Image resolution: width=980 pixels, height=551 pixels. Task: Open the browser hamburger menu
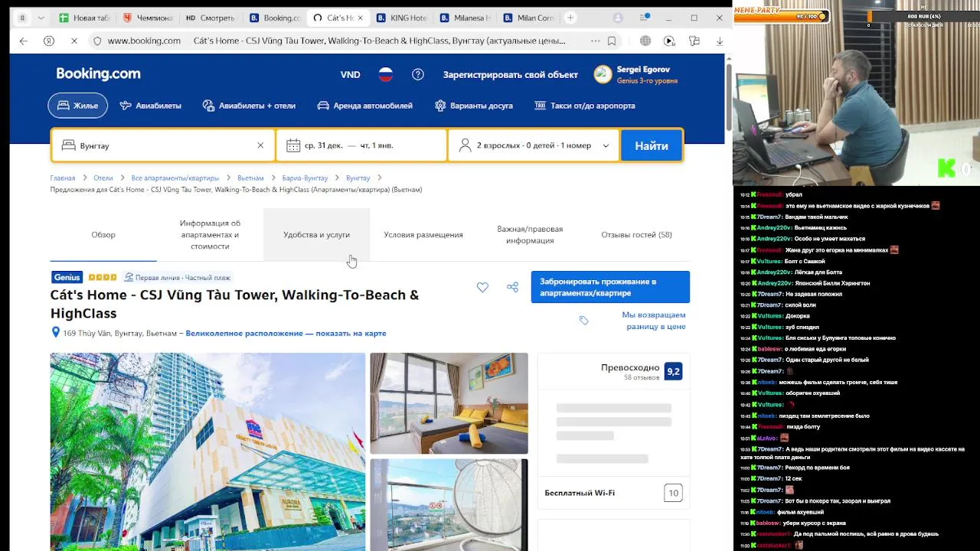click(x=643, y=18)
